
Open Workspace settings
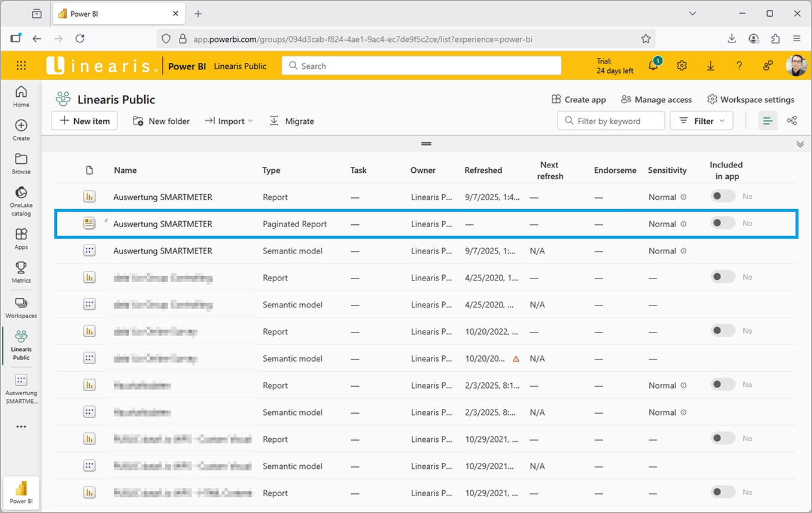pyautogui.click(x=751, y=99)
